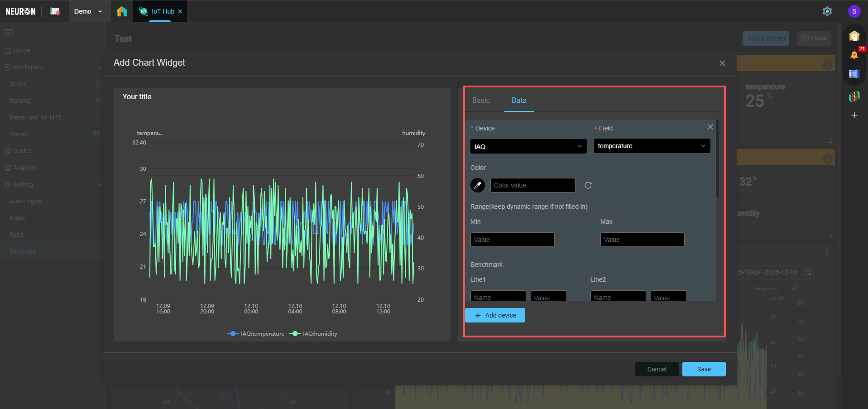The height and width of the screenshot is (409, 868).
Task: Click the plus icon in right sidebar
Action: pos(854,115)
